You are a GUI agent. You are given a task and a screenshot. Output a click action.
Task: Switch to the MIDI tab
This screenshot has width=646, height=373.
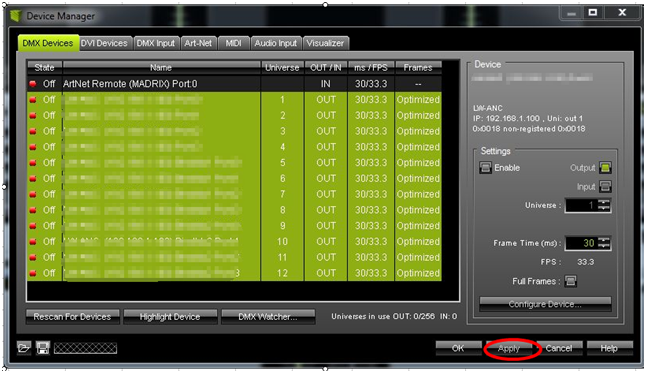tap(234, 43)
